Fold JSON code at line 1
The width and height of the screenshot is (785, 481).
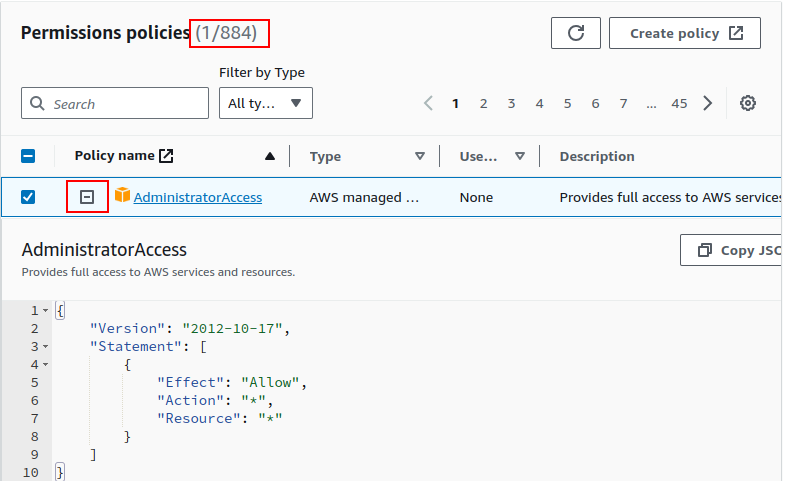46,311
